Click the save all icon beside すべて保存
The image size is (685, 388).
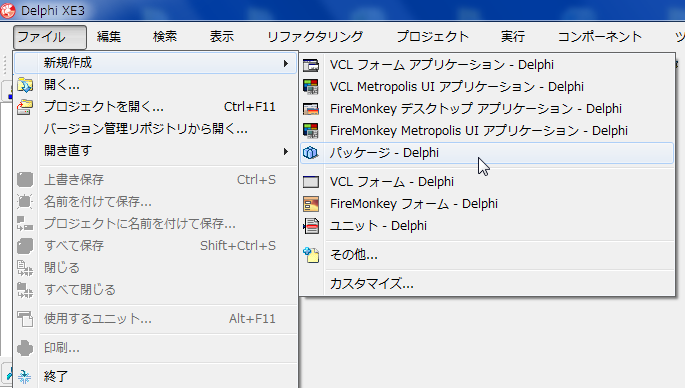coord(25,246)
